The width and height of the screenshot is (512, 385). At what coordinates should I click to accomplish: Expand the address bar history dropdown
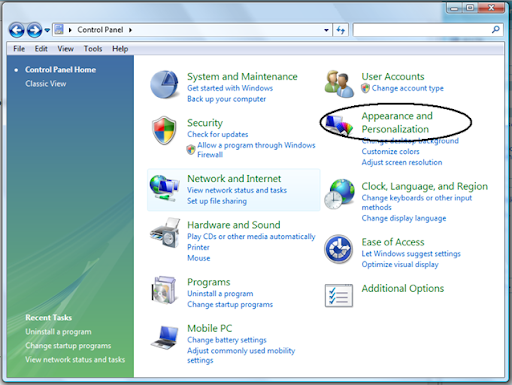pos(326,30)
